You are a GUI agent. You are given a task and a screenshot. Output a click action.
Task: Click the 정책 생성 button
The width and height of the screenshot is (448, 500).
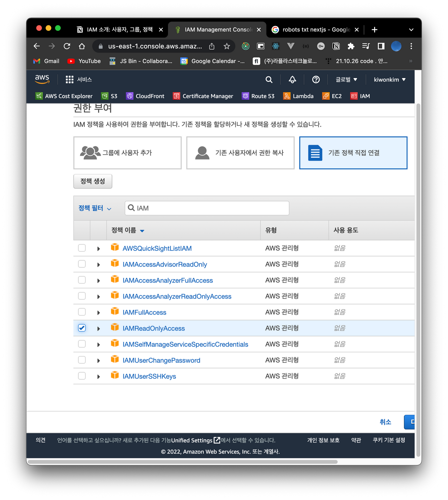tap(93, 181)
